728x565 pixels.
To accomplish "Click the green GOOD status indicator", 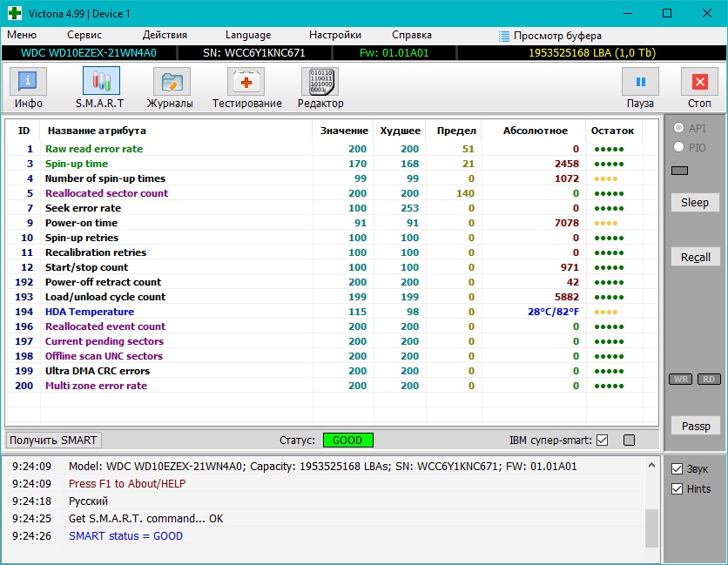I will click(347, 440).
